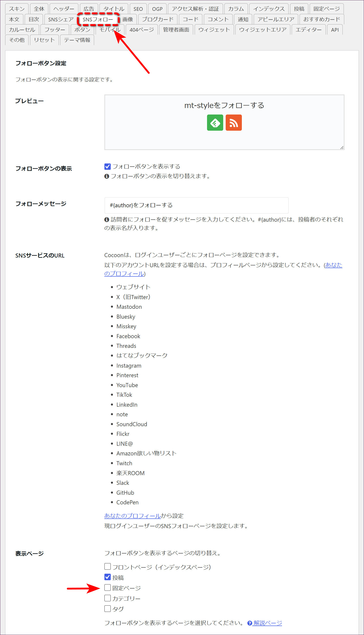
Task: Enable the タグ checkbox
Action: 108,609
